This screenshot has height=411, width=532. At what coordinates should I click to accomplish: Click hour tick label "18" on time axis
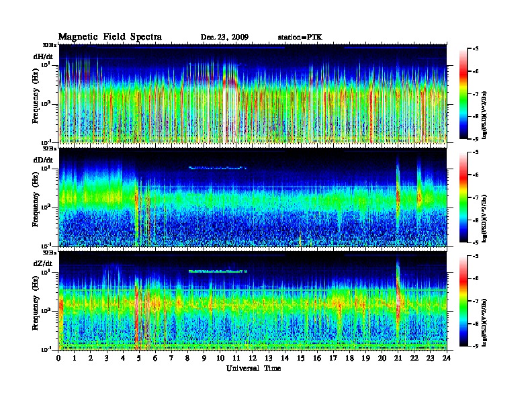point(349,359)
